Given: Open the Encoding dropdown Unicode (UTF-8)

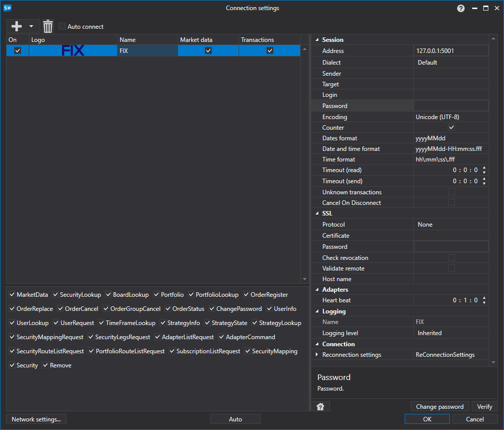Looking at the screenshot, I should pos(451,117).
